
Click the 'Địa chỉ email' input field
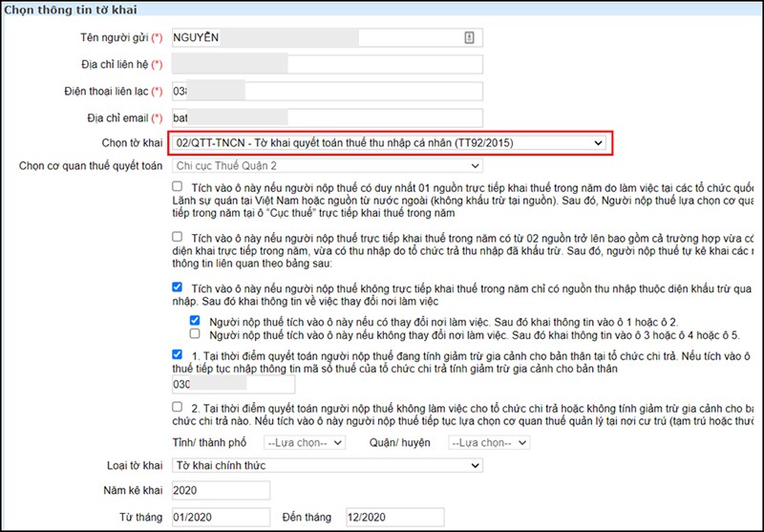point(328,117)
